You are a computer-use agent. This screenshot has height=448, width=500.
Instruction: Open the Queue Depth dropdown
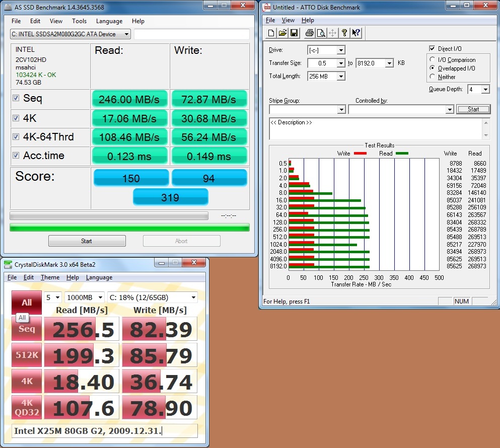point(485,90)
